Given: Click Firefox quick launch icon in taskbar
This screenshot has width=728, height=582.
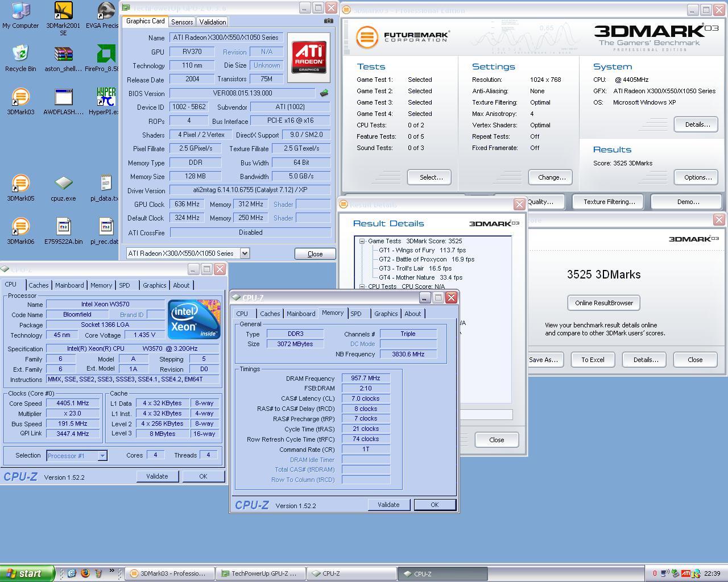Looking at the screenshot, I should tap(85, 573).
